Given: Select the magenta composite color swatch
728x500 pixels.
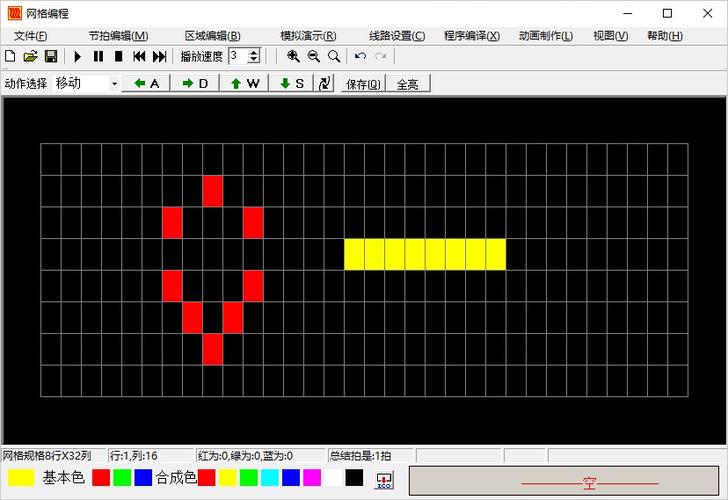Looking at the screenshot, I should pyautogui.click(x=312, y=478).
